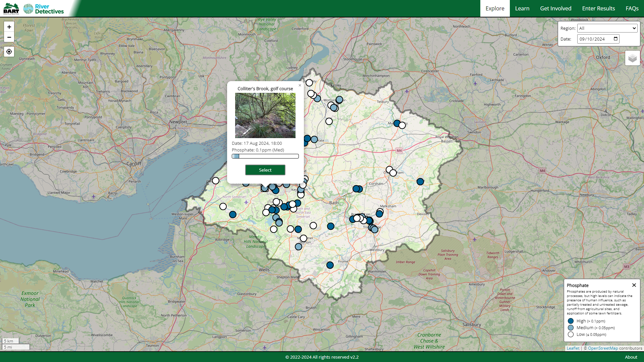Open the About link in footer
The image size is (644, 362).
(x=631, y=357)
